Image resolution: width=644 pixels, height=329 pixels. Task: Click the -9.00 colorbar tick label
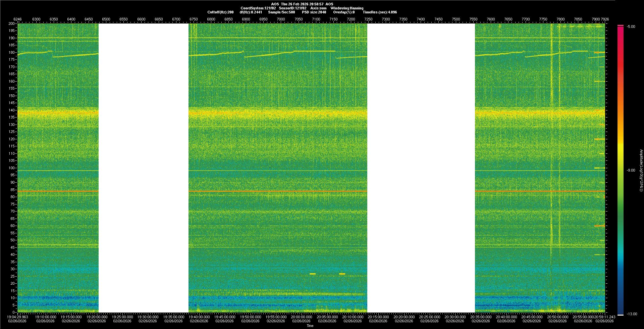pyautogui.click(x=631, y=170)
